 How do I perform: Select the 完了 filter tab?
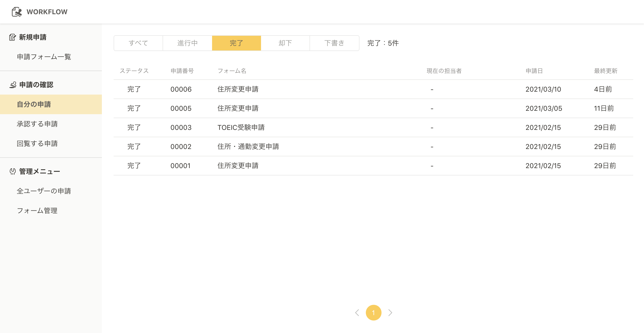(236, 43)
